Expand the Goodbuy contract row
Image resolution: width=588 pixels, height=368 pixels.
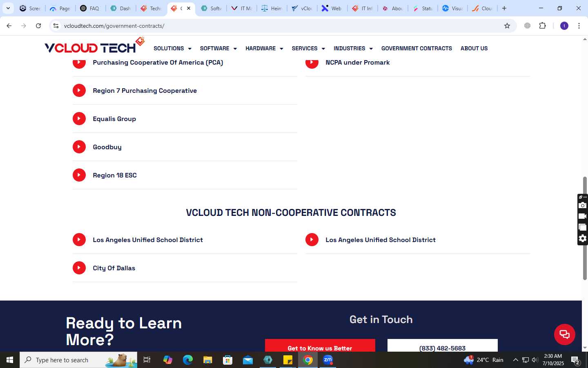point(185,147)
